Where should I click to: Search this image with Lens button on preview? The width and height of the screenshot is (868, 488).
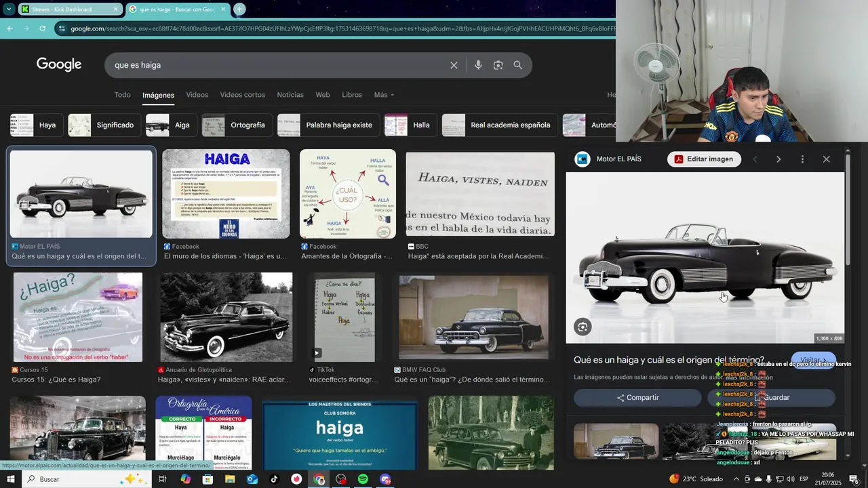pyautogui.click(x=583, y=327)
